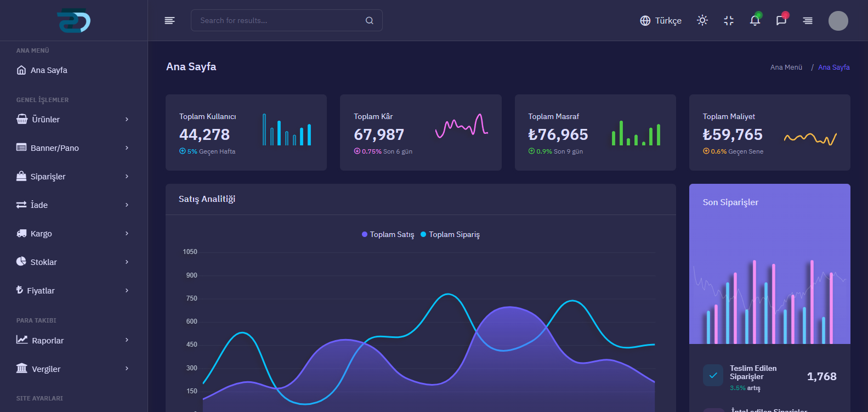The width and height of the screenshot is (868, 412).
Task: Open the chat messages icon
Action: pyautogui.click(x=781, y=21)
